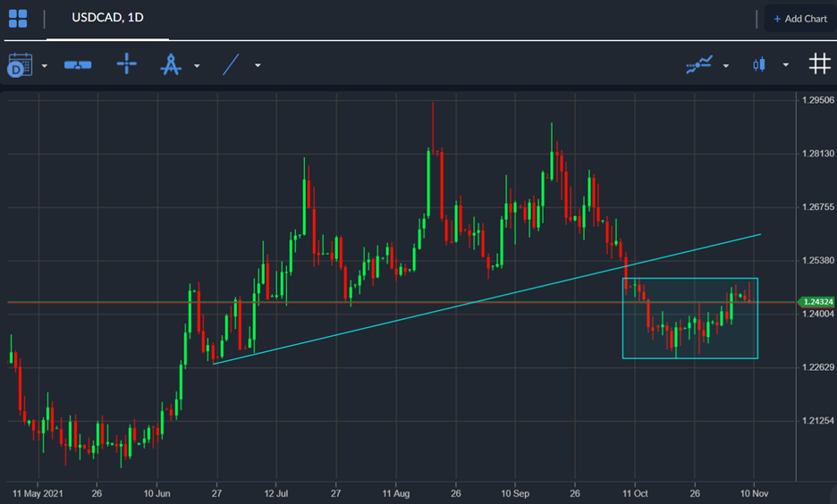Select the drawing compass tool
The height and width of the screenshot is (504, 837).
pos(171,64)
